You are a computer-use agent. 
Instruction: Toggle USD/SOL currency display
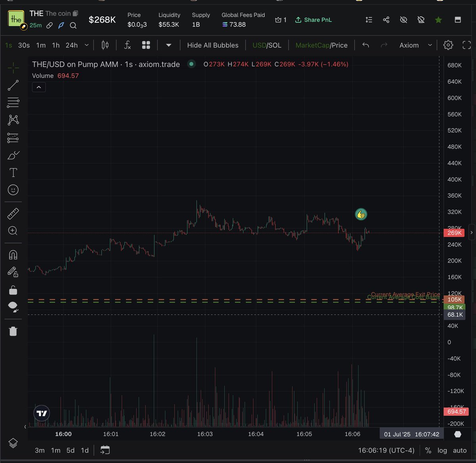point(267,45)
